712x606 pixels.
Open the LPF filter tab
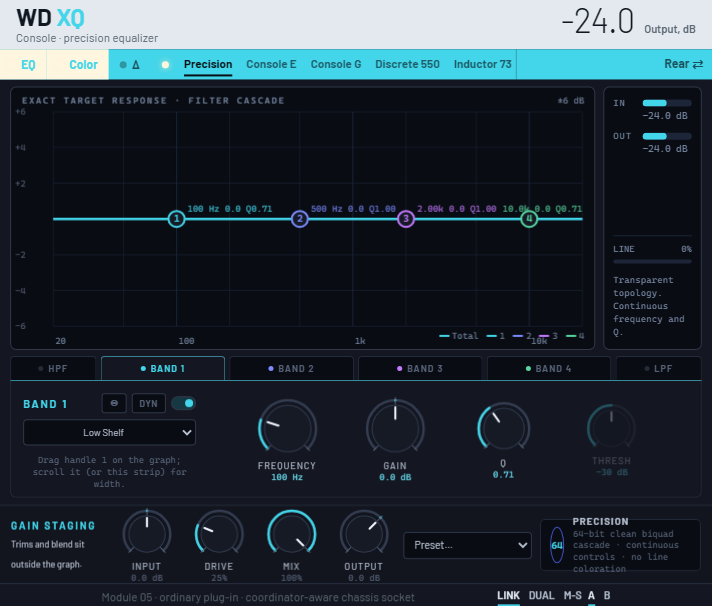(659, 369)
